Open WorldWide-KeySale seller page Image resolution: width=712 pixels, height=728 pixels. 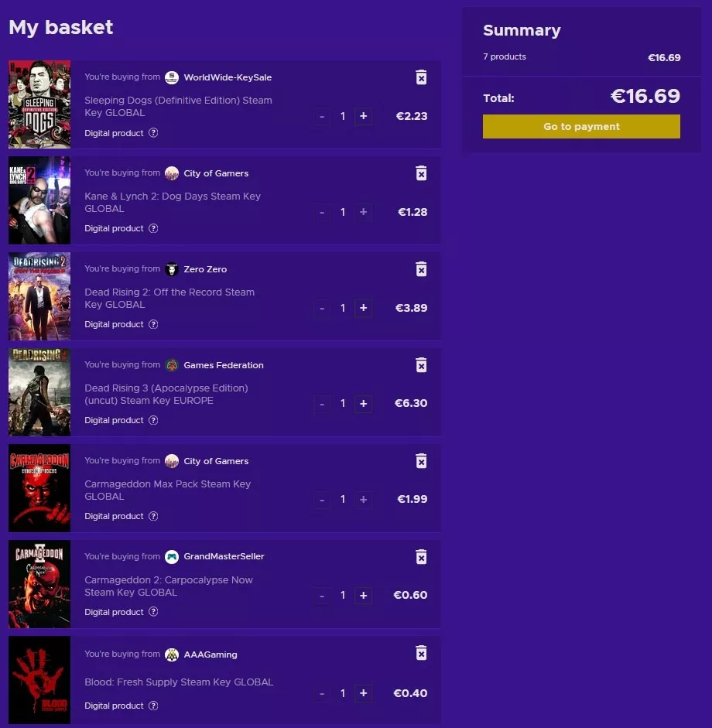pyautogui.click(x=228, y=77)
